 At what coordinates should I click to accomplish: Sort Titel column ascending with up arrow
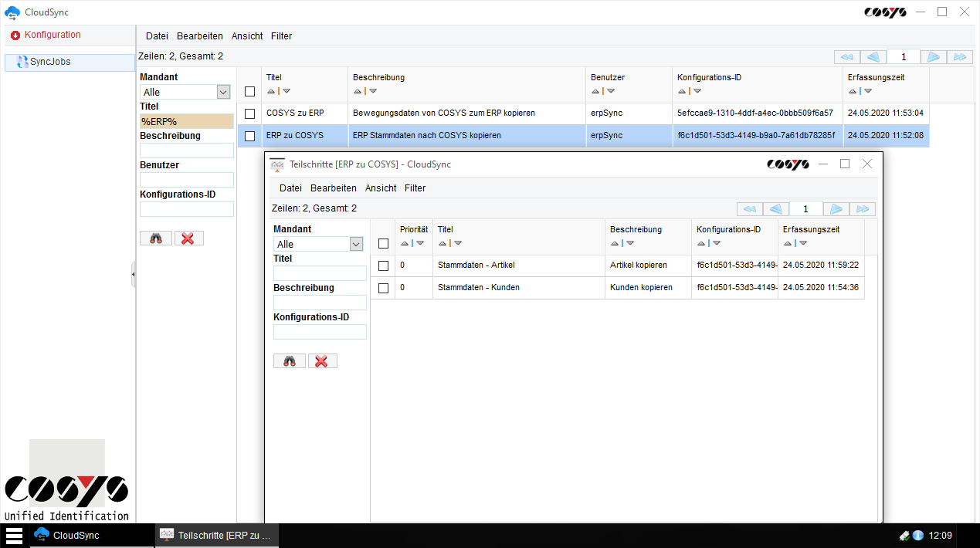[x=270, y=91]
